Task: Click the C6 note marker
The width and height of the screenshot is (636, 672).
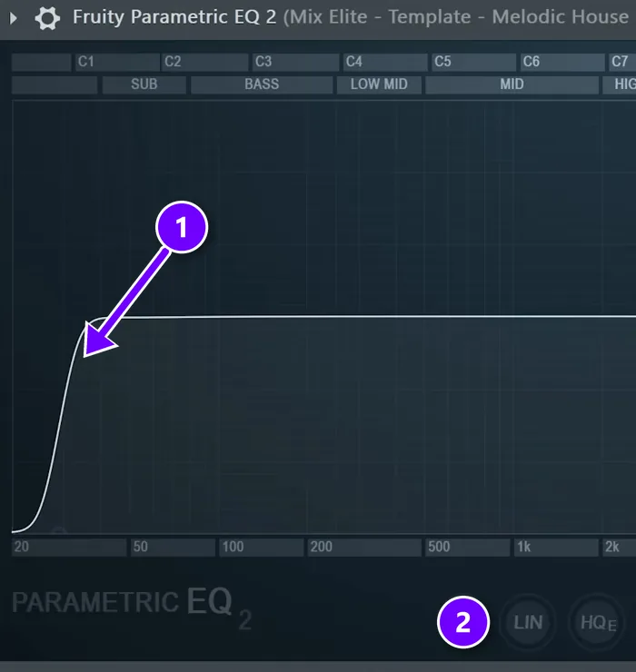Action: click(x=562, y=62)
